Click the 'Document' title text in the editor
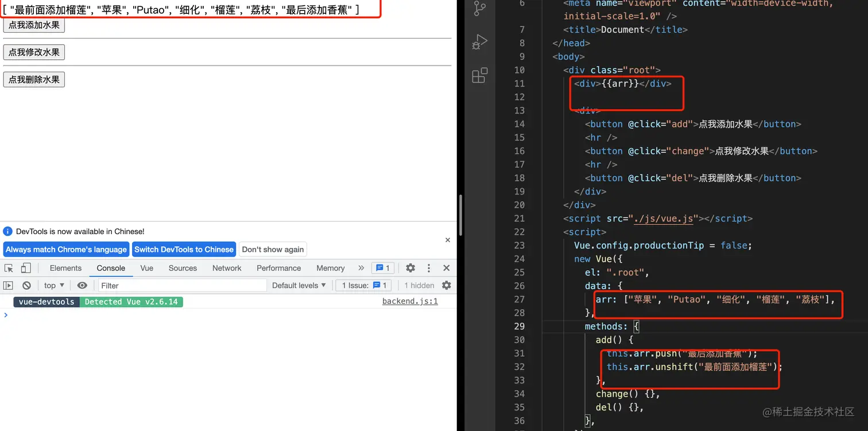 [x=622, y=30]
